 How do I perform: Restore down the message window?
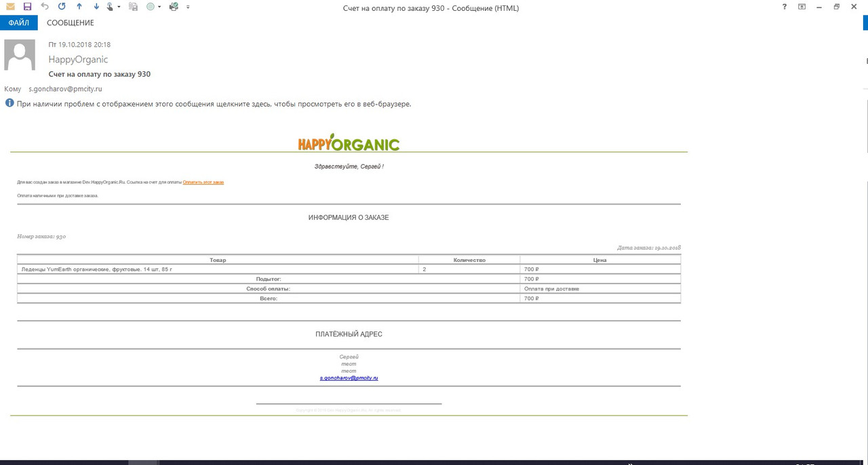(836, 7)
